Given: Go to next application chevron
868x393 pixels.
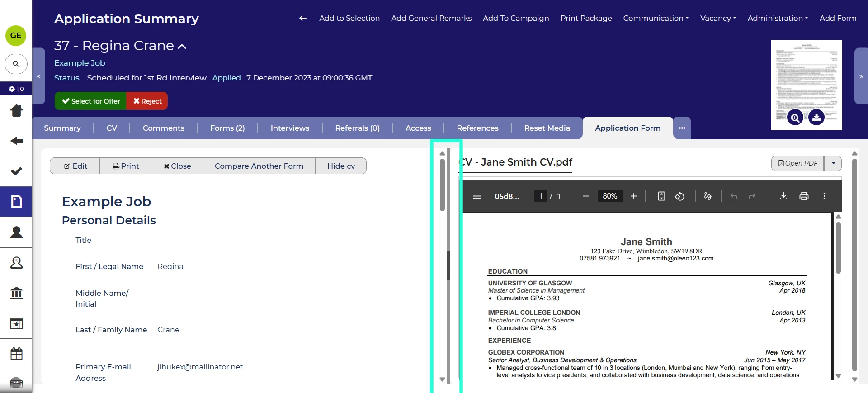Looking at the screenshot, I should click(x=861, y=76).
